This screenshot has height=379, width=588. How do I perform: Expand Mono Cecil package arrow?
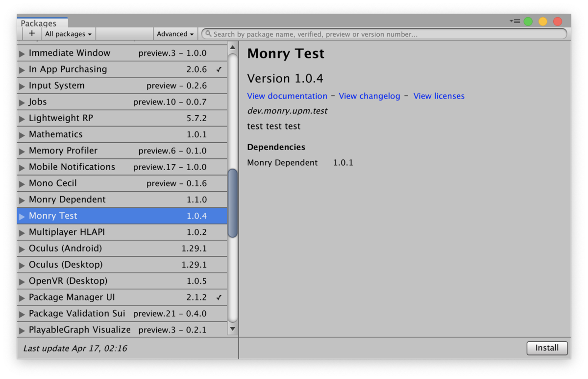click(x=22, y=183)
